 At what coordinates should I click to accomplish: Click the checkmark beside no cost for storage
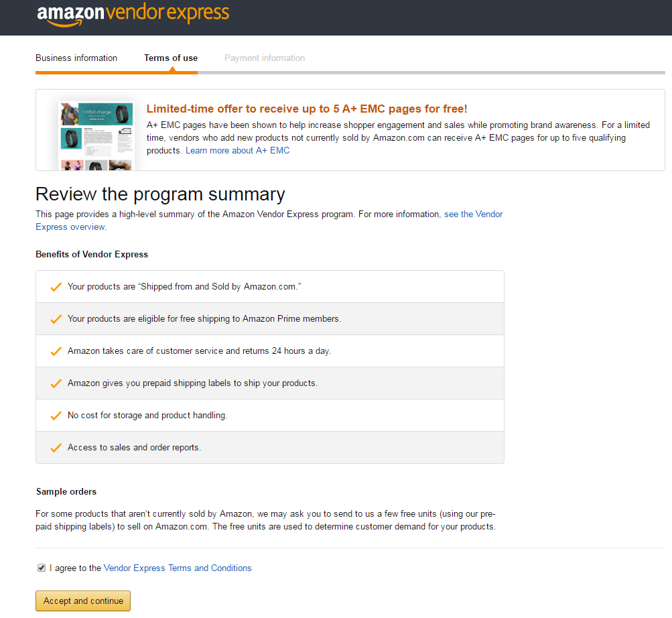tap(56, 416)
